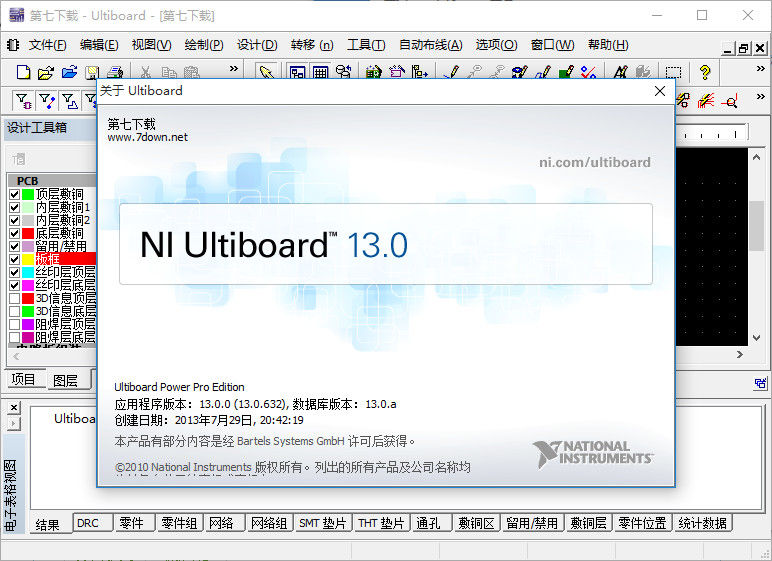772x561 pixels.
Task: Click the paste clipboard icon
Action: tap(192, 72)
